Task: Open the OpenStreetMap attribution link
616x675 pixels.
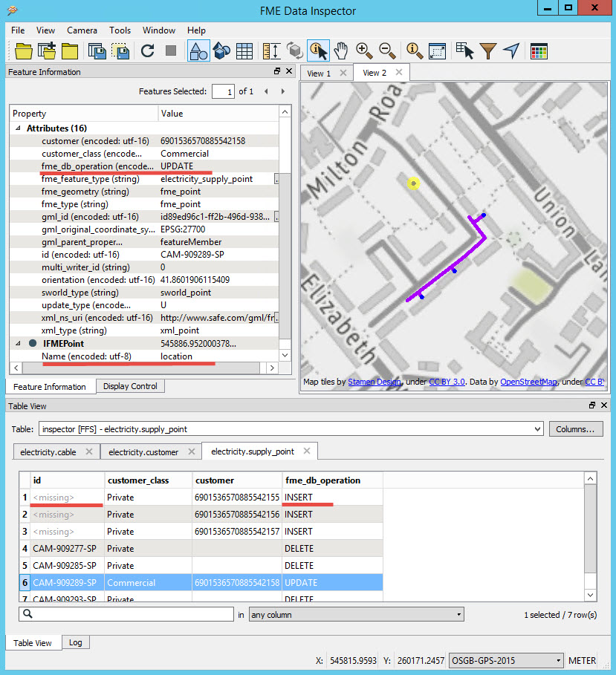Action: coord(529,382)
